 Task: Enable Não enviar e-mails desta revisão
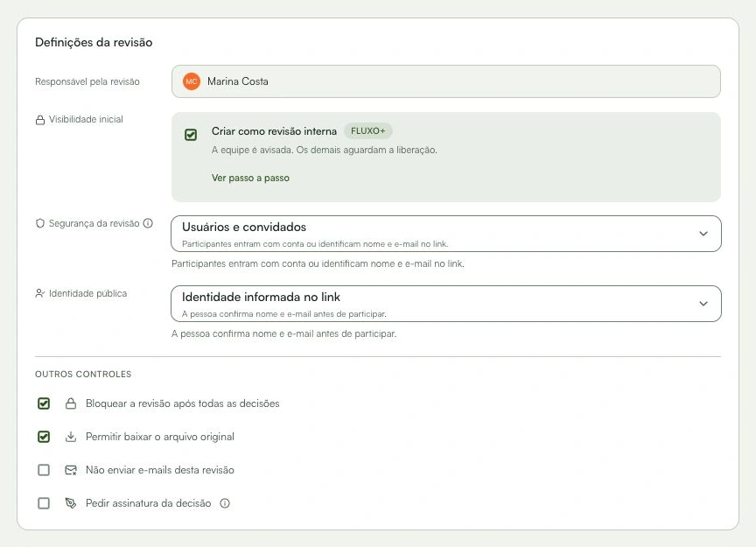44,470
